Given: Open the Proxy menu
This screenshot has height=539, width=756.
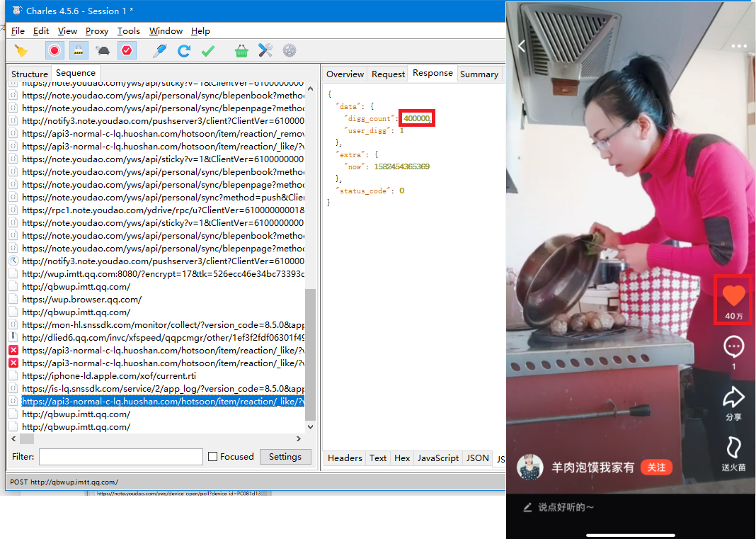Looking at the screenshot, I should [x=97, y=31].
